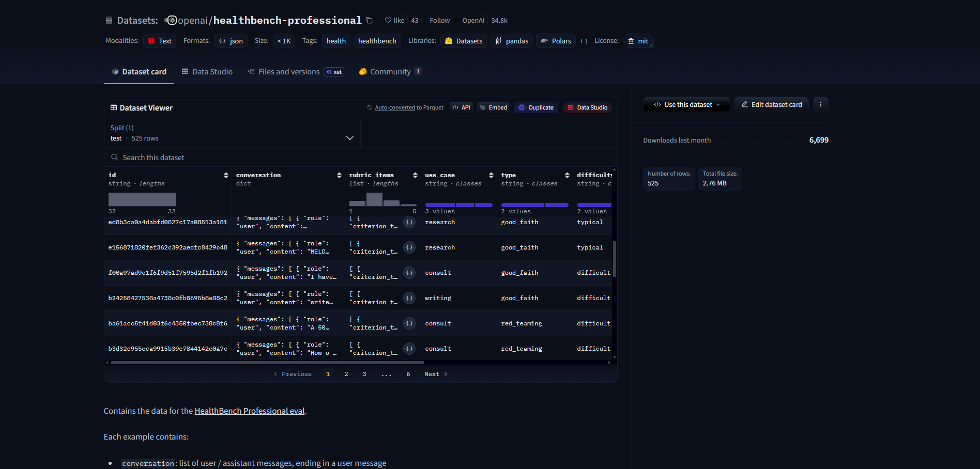Click the rubric_items lengths histogram
The image size is (980, 469).
(383, 199)
